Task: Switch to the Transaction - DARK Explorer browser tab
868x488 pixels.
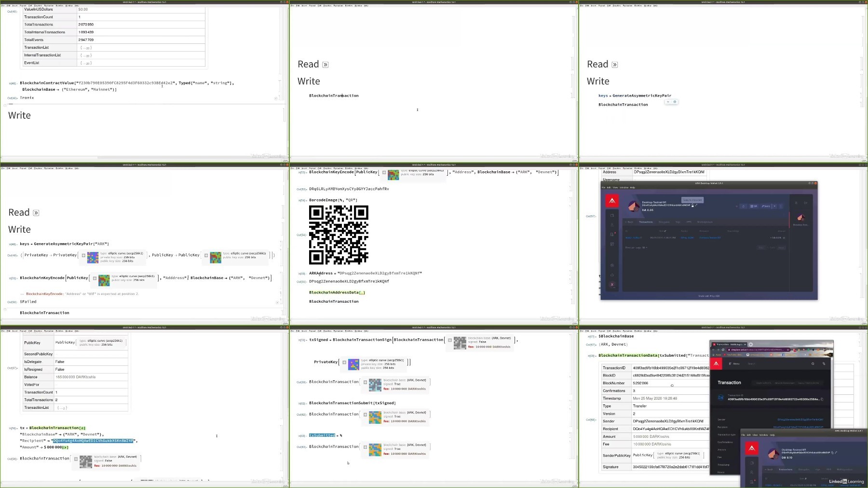Action: (x=729, y=345)
